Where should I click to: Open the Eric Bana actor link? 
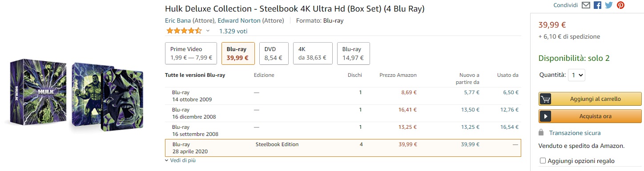pyautogui.click(x=178, y=20)
